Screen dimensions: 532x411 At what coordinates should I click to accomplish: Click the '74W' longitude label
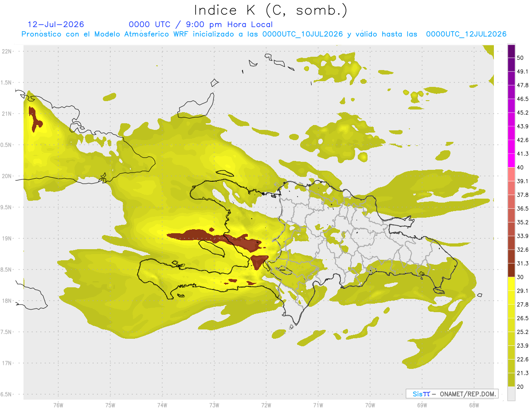click(x=162, y=405)
